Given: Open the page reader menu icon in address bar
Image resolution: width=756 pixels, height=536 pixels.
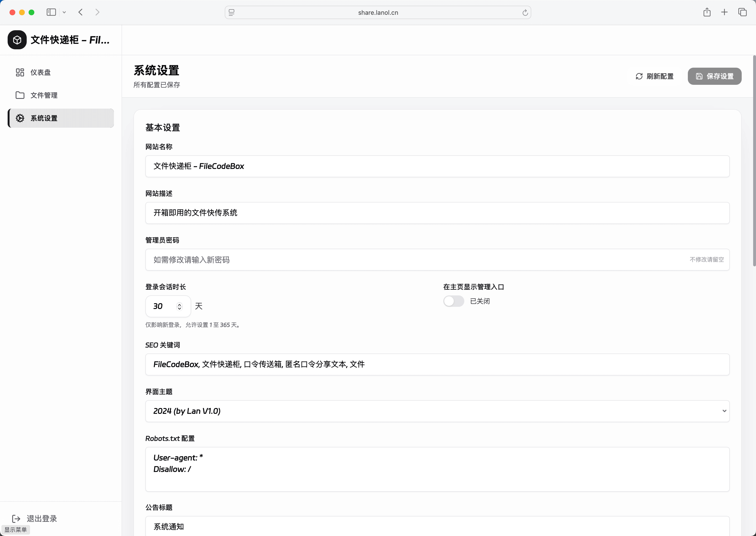Looking at the screenshot, I should click(x=231, y=13).
